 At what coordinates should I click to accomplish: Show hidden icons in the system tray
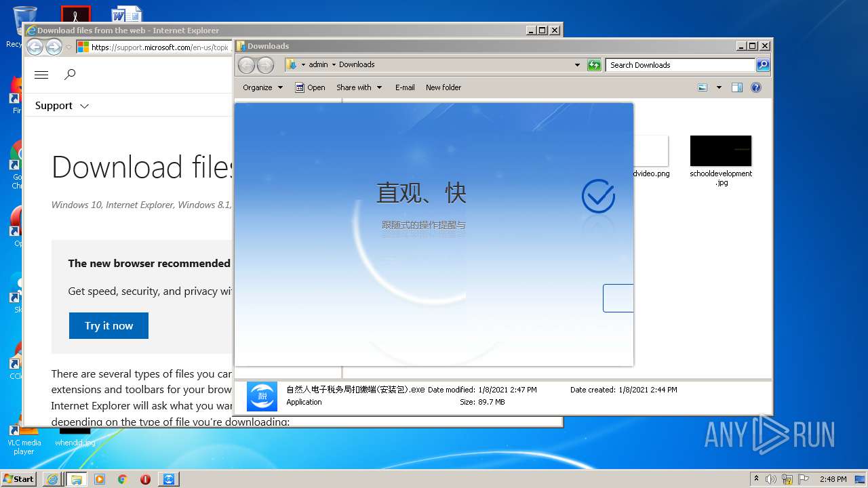click(x=756, y=479)
